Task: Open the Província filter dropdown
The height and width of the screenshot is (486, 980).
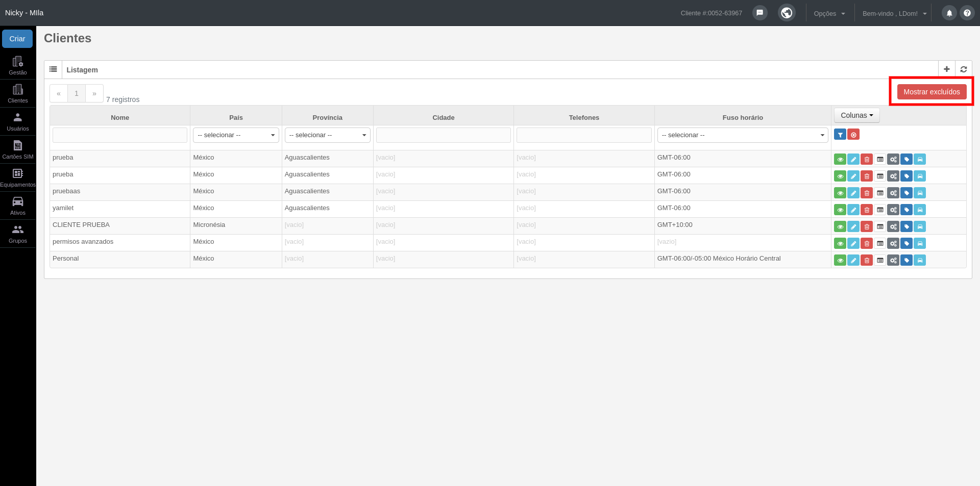Action: tap(327, 135)
